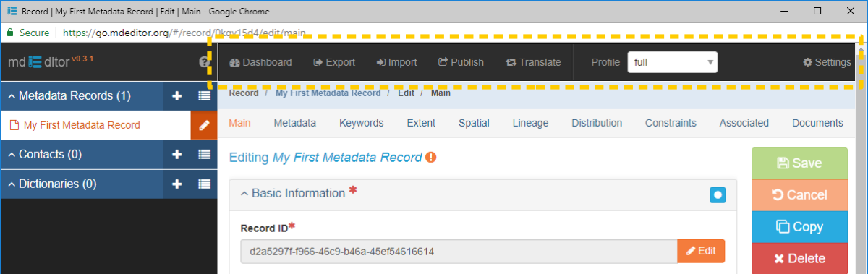Add a new contact with plus icon
Screen dimensions: 868x274
click(x=177, y=154)
